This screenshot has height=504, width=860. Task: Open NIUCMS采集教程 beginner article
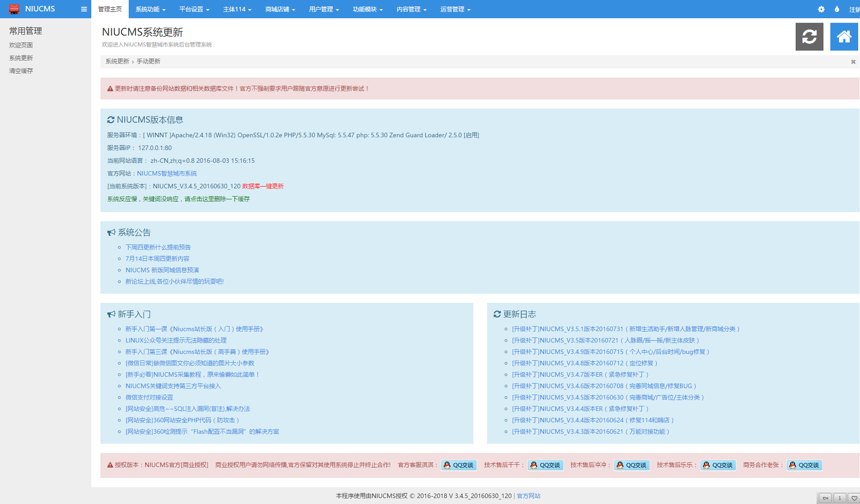[193, 374]
